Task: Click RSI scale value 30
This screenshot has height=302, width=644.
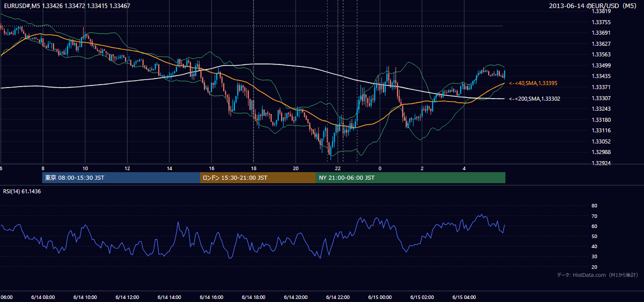Action: [x=594, y=257]
